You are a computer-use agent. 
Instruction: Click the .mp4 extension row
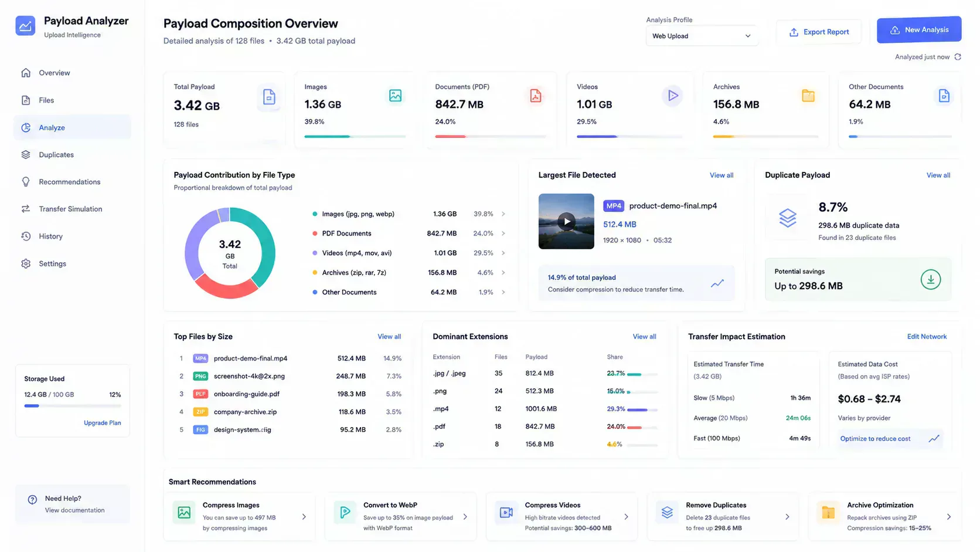point(545,409)
